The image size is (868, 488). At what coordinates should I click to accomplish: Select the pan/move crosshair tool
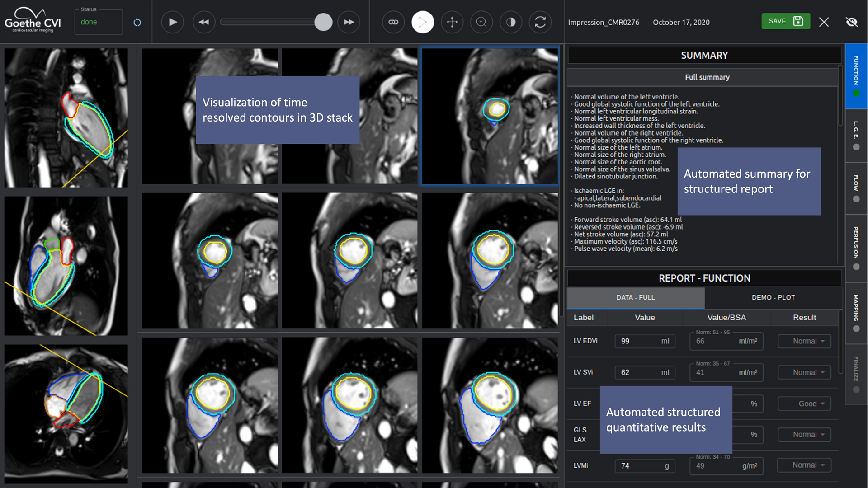452,22
